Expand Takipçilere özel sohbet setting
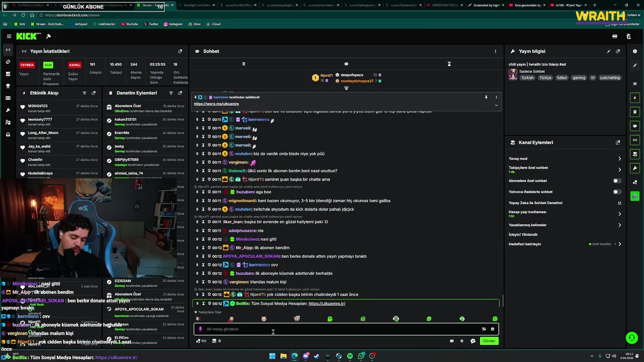Viewport: 644px width, 362px height. coord(619,169)
